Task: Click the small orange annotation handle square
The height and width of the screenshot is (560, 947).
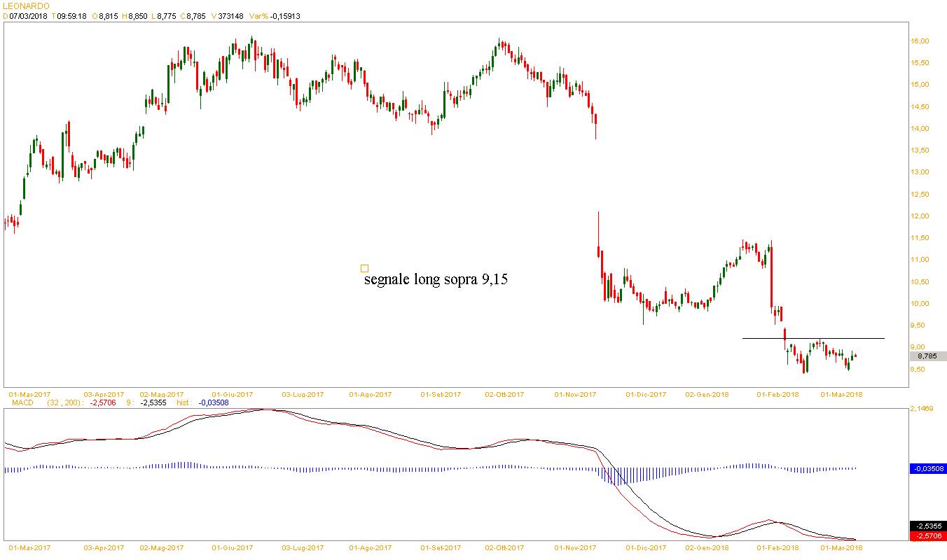Action: tap(364, 268)
